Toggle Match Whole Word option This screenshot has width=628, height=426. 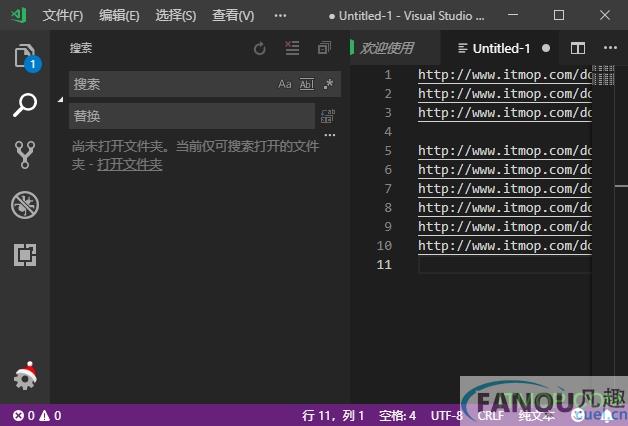(307, 85)
